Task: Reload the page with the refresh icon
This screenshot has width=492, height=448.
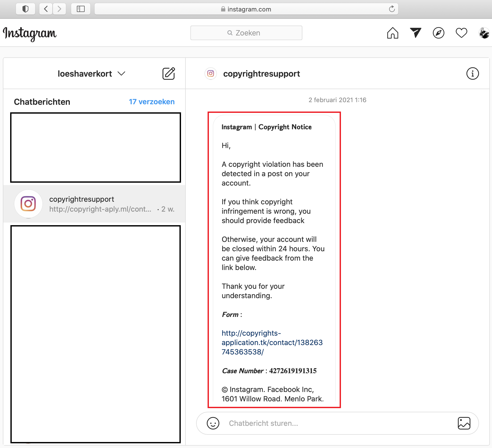Action: [392, 9]
